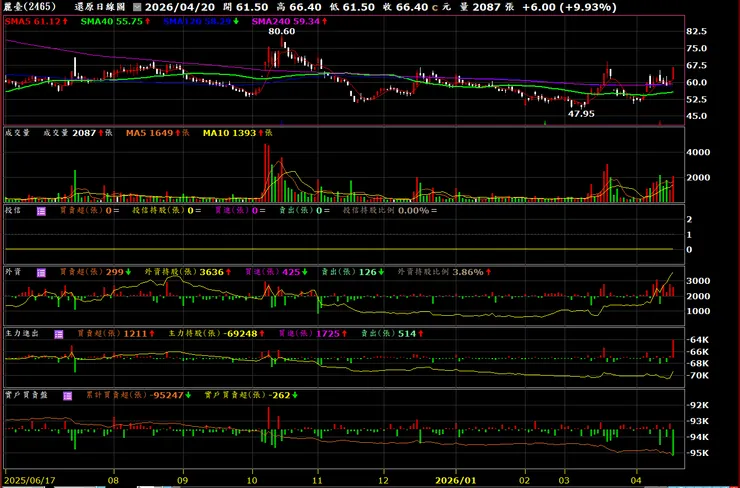The width and height of the screenshot is (740, 488).
Task: Click the close price 66.40 after 收
Action: tap(413, 7)
